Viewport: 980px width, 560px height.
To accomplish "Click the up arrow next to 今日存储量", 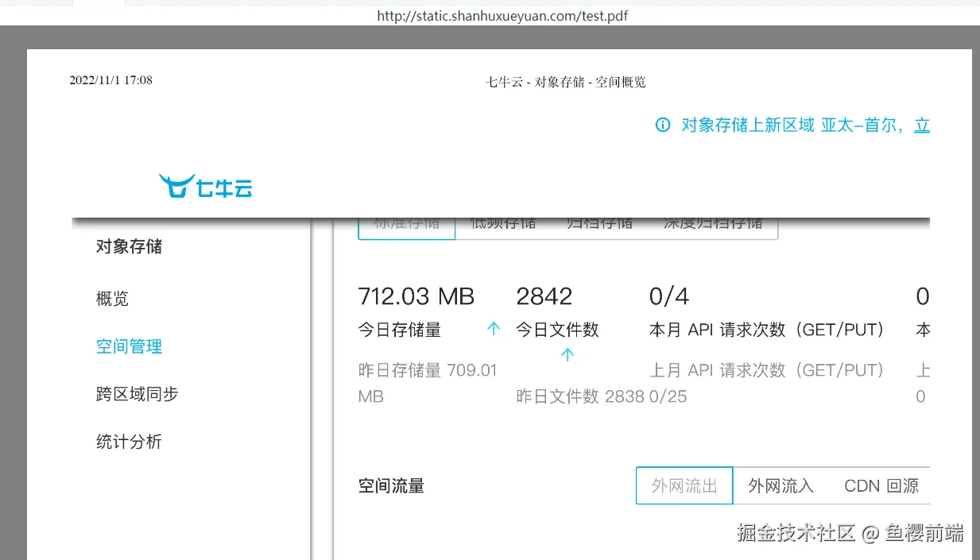I will [x=494, y=329].
